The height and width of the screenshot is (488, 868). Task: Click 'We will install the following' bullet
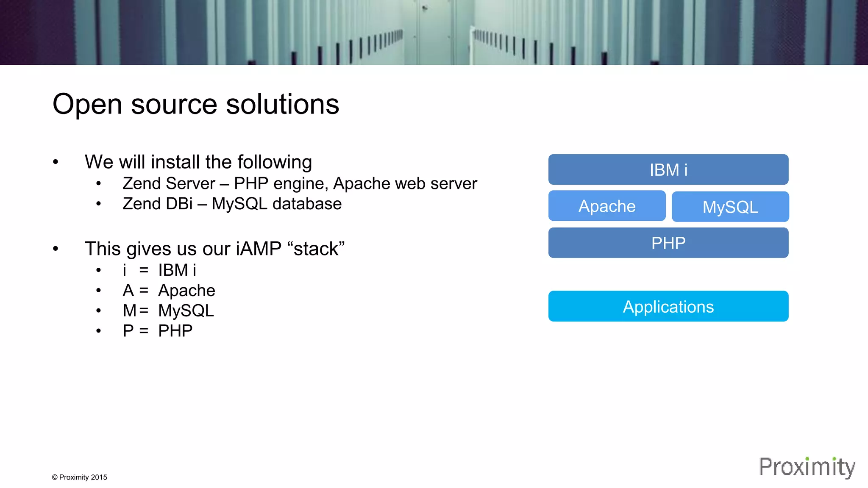tap(198, 162)
